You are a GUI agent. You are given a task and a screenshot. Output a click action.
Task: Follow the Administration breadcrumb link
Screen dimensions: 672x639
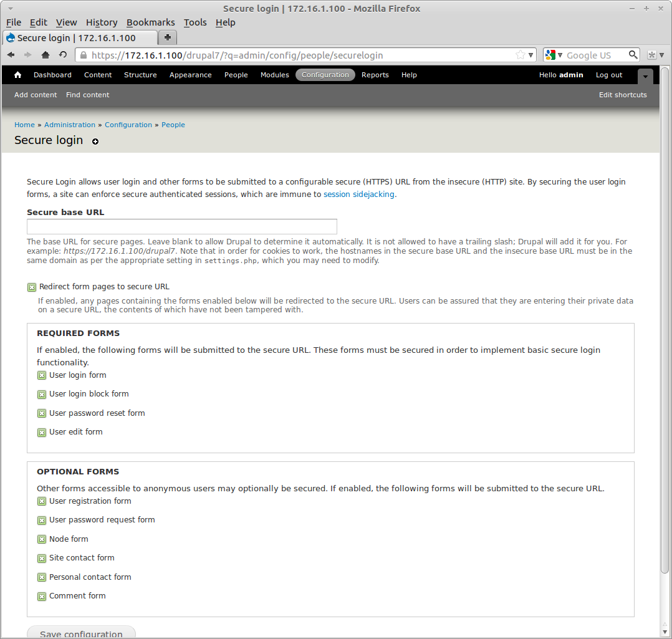70,125
